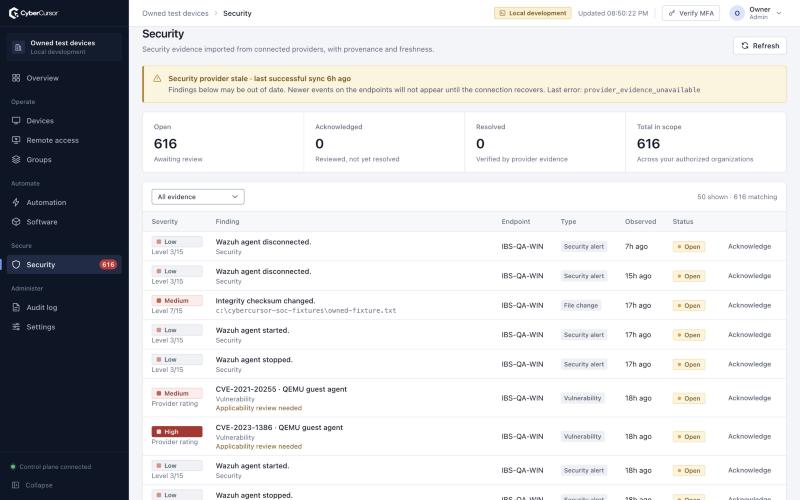The image size is (800, 500).
Task: Click the Software package icon
Action: pos(16,222)
